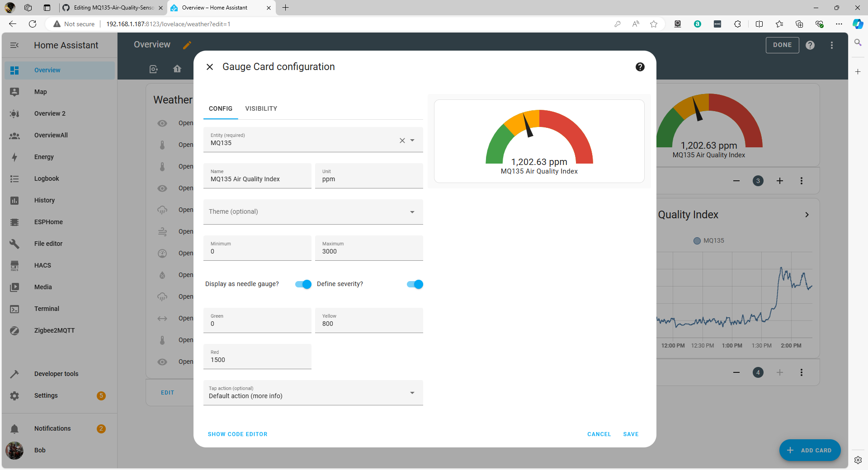This screenshot has height=470, width=868.
Task: Open the dashboard overflow menu
Action: (832, 45)
